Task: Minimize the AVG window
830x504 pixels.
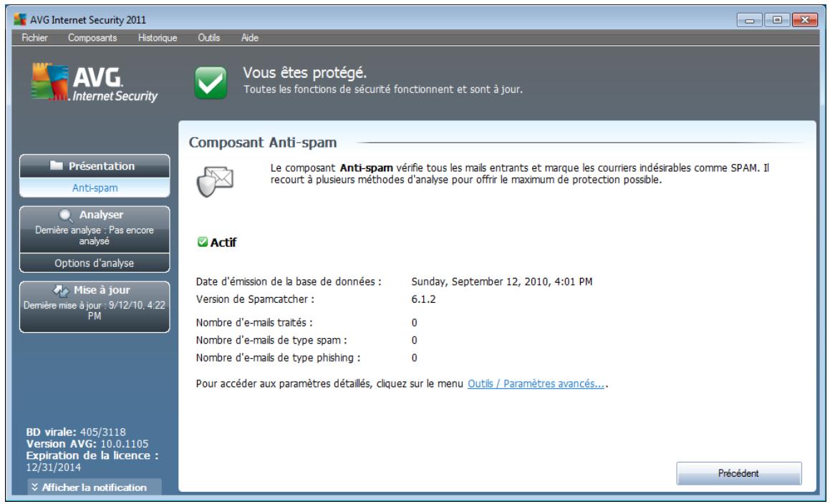Action: click(750, 20)
